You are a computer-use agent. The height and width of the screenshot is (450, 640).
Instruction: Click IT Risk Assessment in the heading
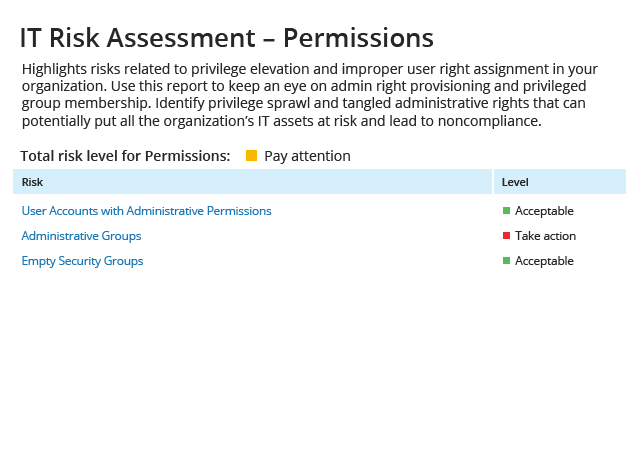click(138, 38)
